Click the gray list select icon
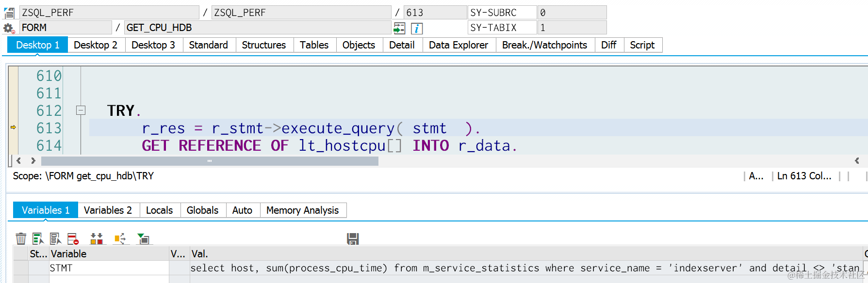Viewport: 868px width, 283px height. (x=55, y=238)
